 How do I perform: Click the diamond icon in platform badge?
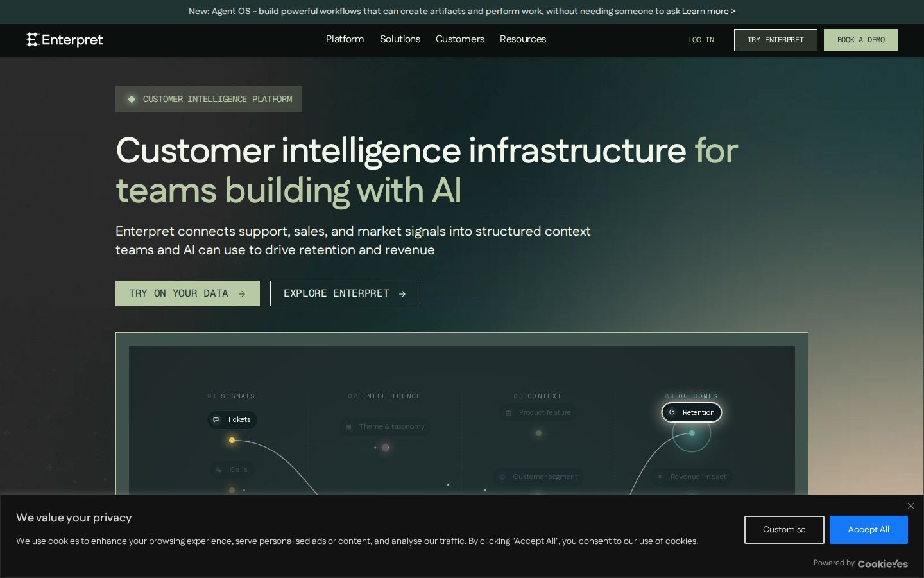[x=132, y=99]
